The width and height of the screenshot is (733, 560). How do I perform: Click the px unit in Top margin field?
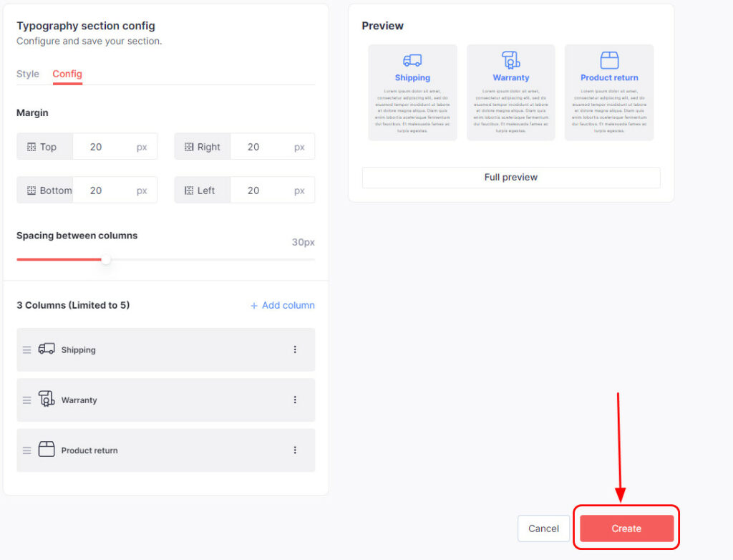coord(142,148)
